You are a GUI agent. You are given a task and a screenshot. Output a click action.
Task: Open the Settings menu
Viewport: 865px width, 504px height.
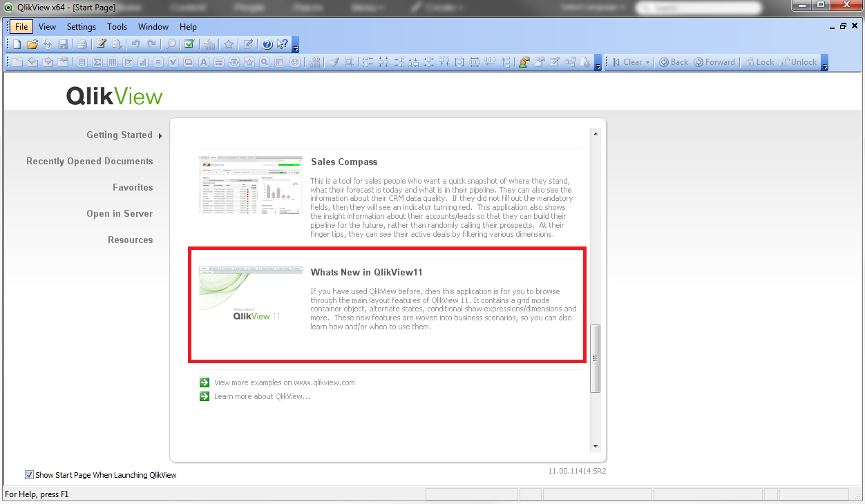pos(82,27)
